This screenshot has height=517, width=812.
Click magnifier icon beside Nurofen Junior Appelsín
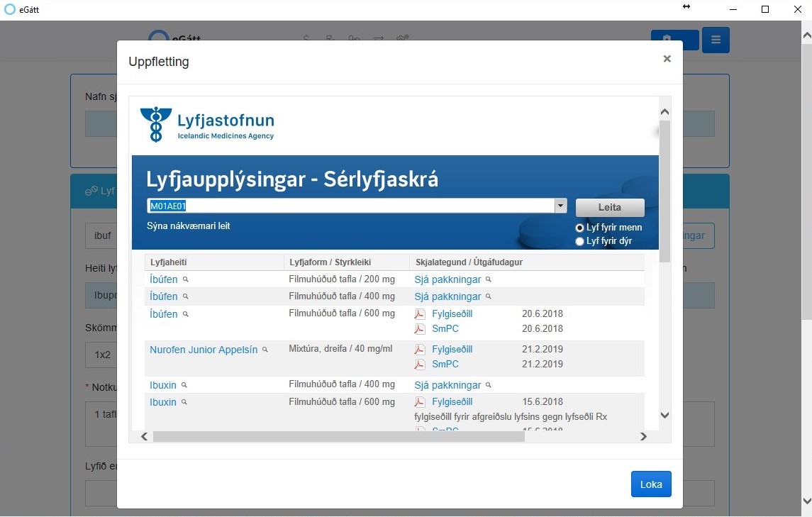[265, 350]
